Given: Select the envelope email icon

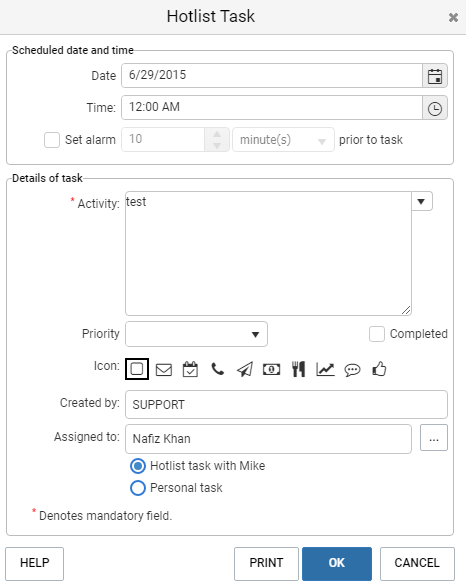Looking at the screenshot, I should pos(164,370).
